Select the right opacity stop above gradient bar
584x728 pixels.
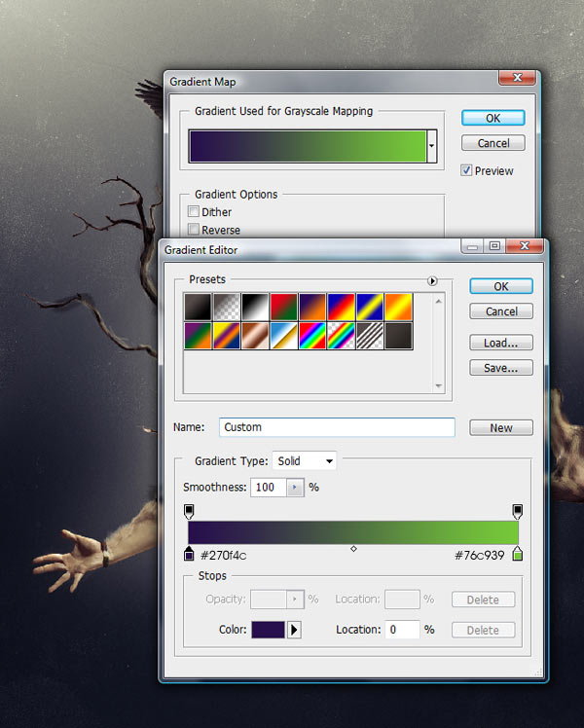(518, 512)
